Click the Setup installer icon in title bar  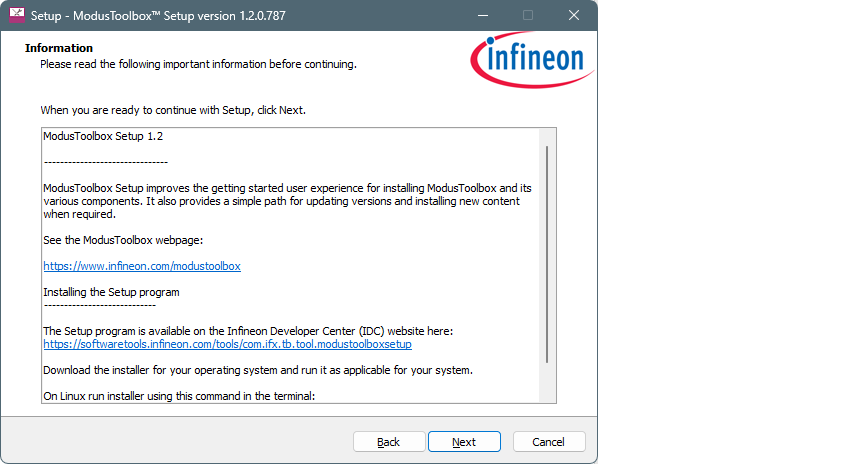(x=17, y=15)
